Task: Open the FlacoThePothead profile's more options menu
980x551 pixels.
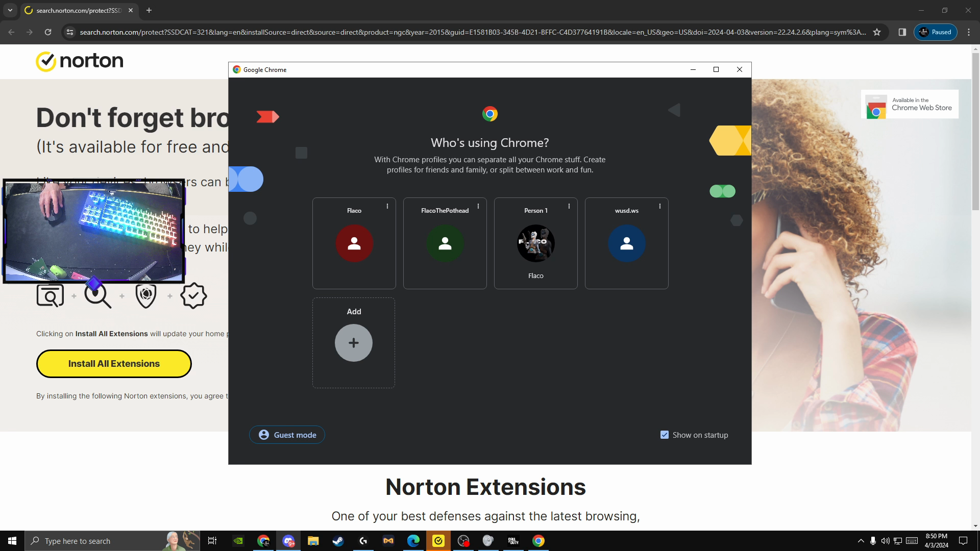Action: click(478, 206)
